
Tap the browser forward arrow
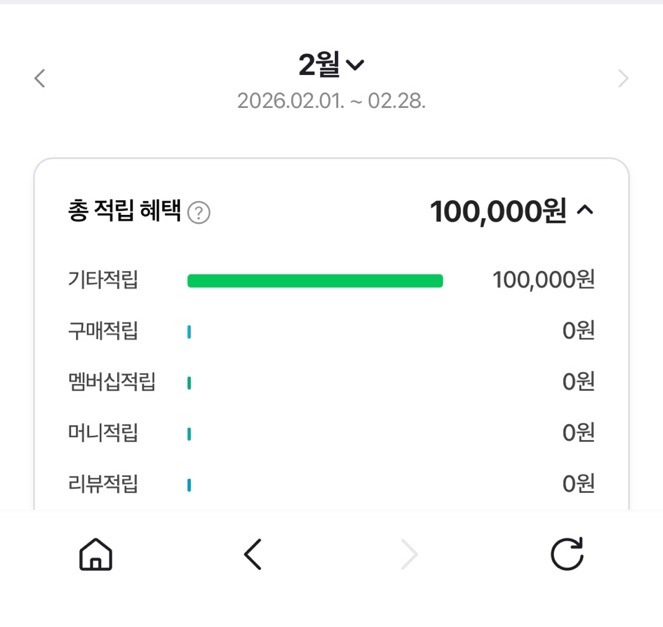(409, 554)
